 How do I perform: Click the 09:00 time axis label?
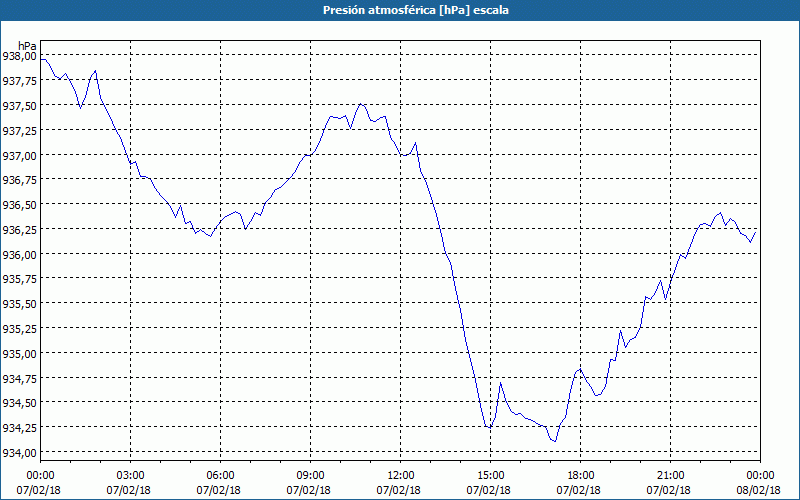point(311,476)
